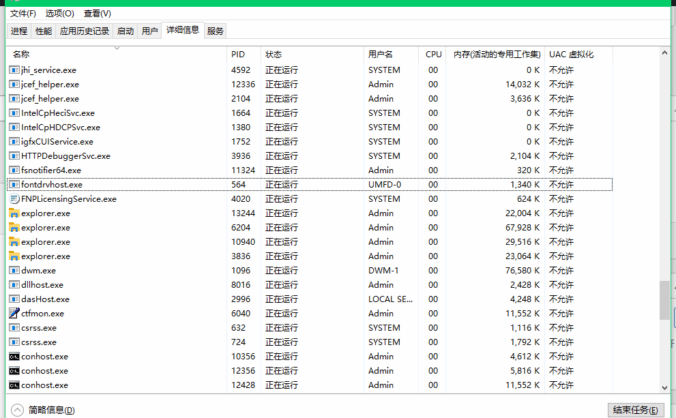
Task: Click the console icon of conhost.exe PID 12428
Action: point(14,385)
